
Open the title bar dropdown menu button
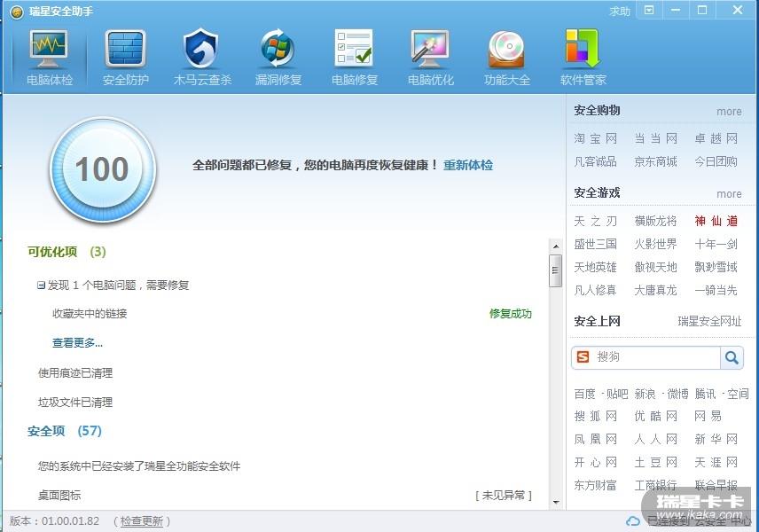pos(649,10)
